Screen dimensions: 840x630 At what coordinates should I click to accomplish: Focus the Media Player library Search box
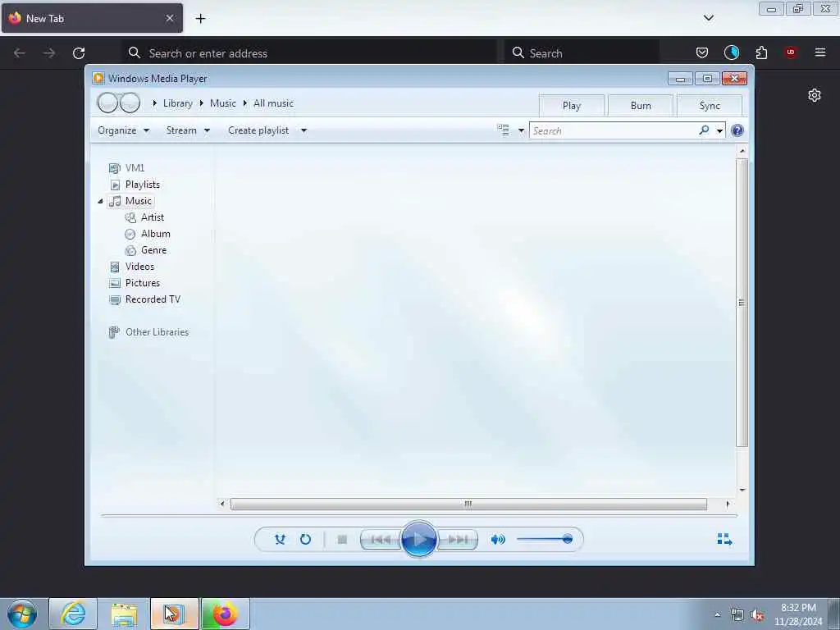click(x=614, y=130)
